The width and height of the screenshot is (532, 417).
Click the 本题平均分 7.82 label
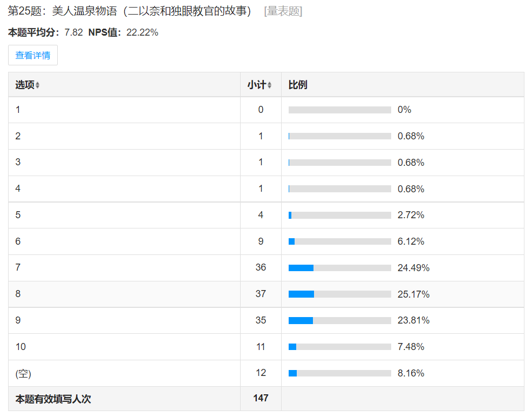(x=45, y=32)
